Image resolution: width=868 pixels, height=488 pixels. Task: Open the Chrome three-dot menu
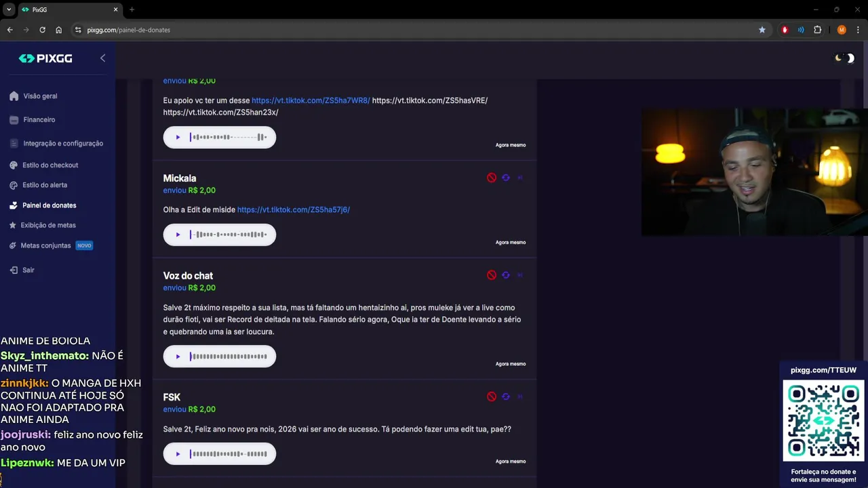tap(858, 30)
